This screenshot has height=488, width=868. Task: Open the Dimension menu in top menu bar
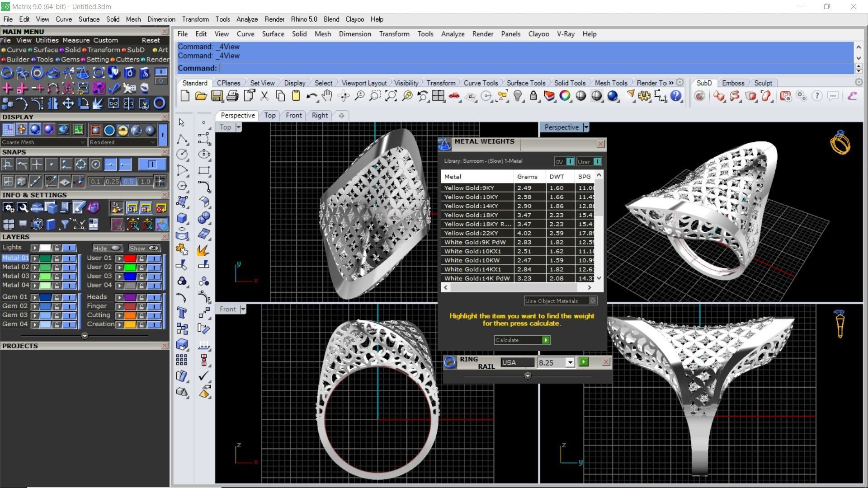click(x=161, y=19)
